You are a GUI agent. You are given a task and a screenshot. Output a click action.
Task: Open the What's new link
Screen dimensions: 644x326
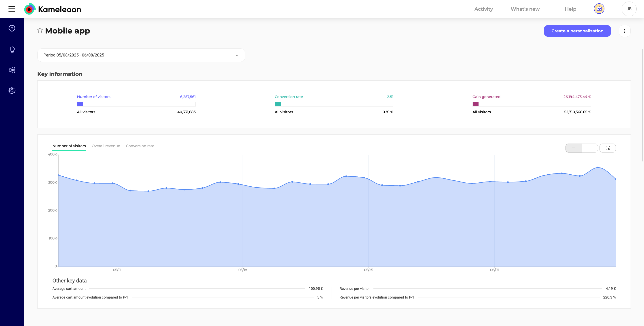pos(525,9)
